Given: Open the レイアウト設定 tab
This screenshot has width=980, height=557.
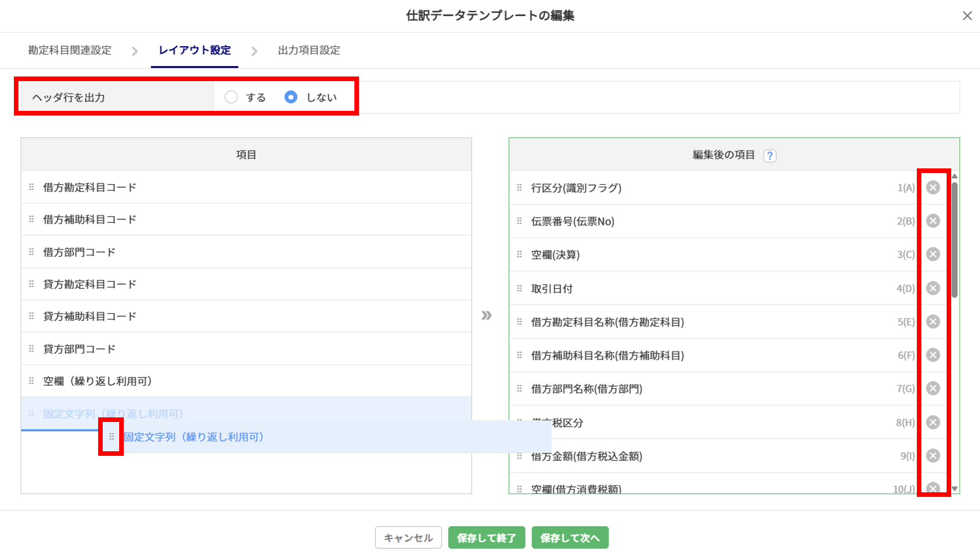Looking at the screenshot, I should [195, 50].
